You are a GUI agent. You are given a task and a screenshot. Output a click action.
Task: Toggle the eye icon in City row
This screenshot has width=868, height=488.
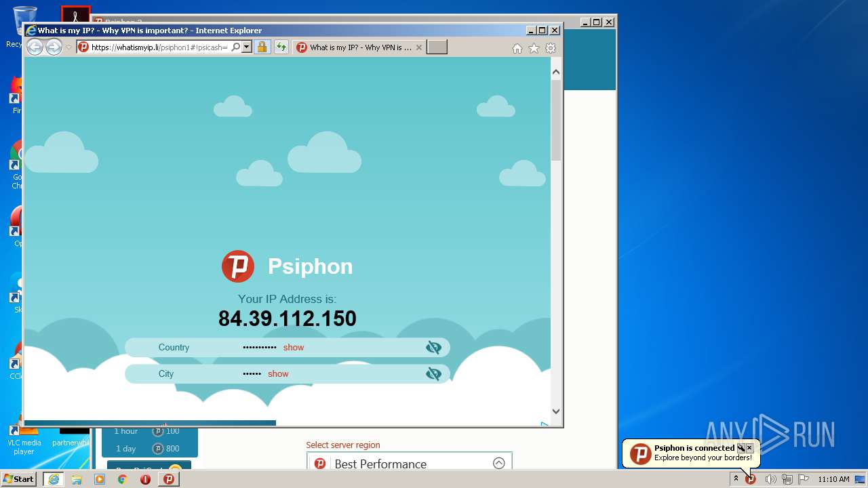(433, 373)
